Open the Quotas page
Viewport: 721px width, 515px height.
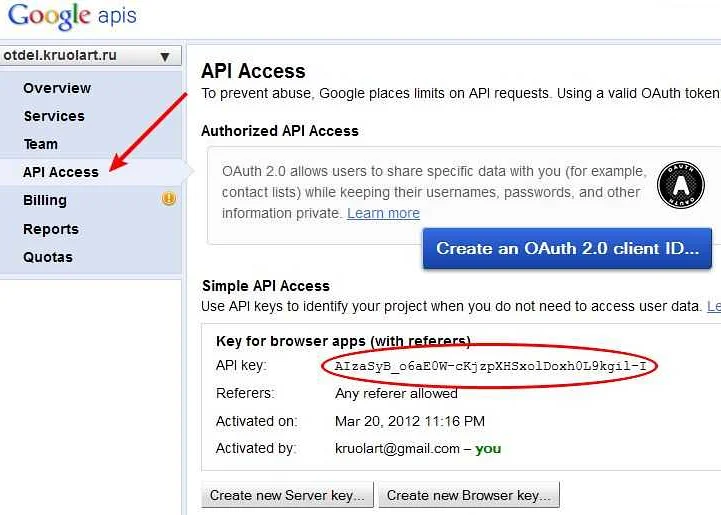(48, 257)
